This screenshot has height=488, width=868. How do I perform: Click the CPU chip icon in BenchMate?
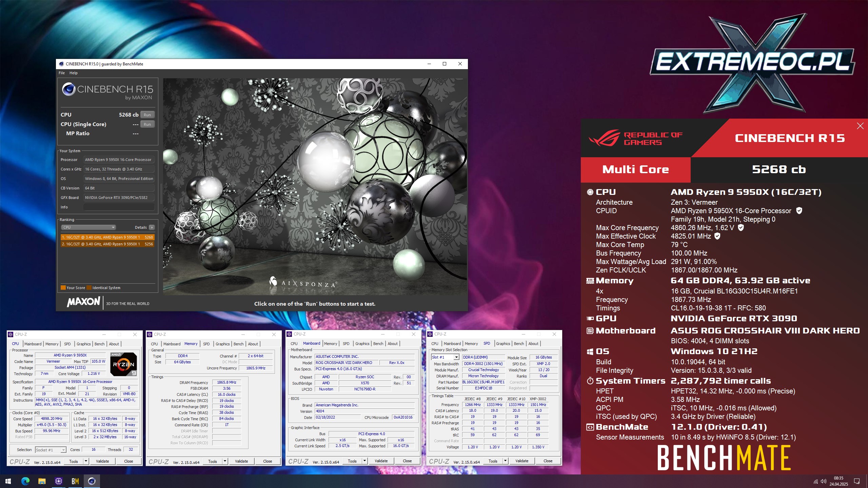coord(590,192)
